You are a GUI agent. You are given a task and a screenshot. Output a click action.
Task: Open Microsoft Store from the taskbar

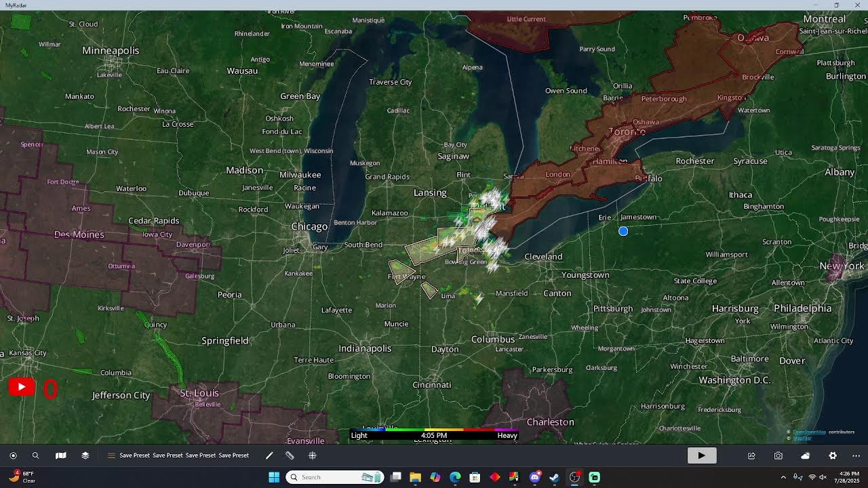[475, 477]
